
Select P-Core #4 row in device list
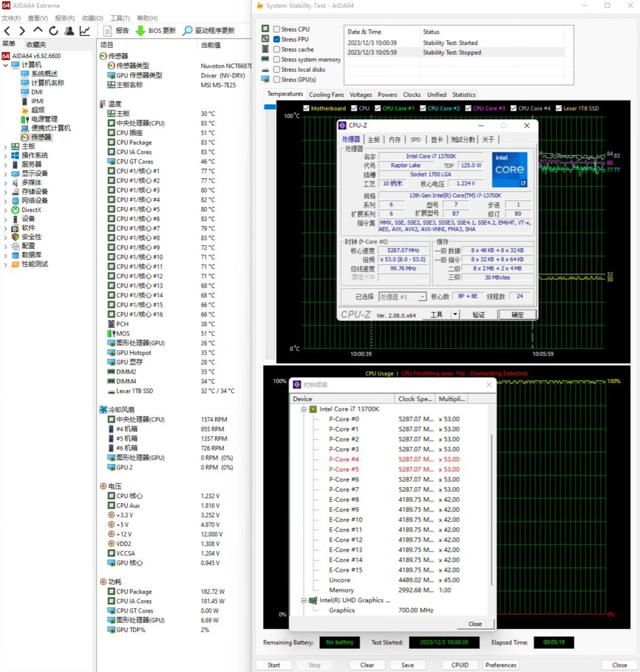point(393,459)
